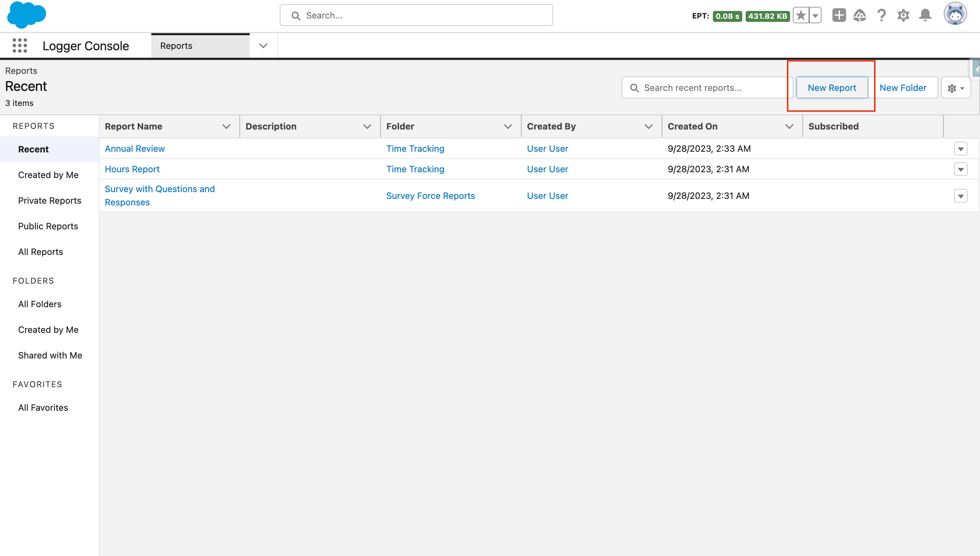Click the EPT 0.08 s badge

pyautogui.click(x=727, y=16)
